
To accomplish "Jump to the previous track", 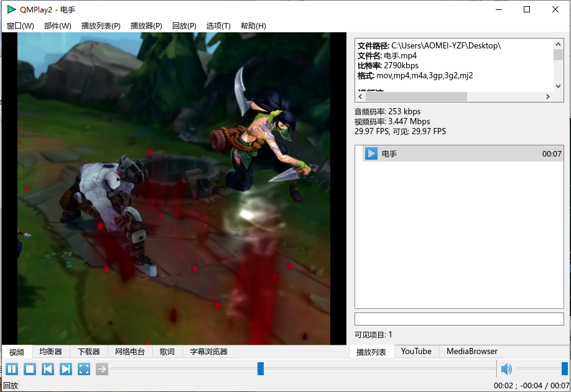I will (x=48, y=369).
